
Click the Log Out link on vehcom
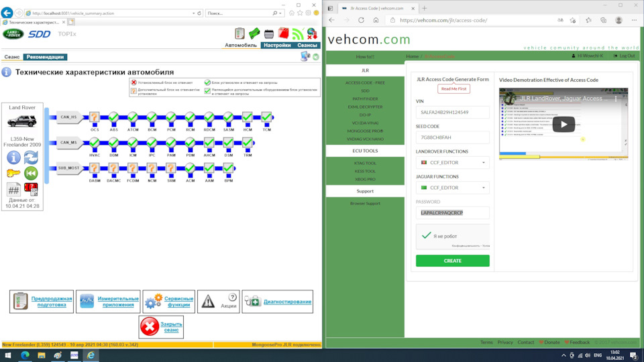[x=625, y=56]
